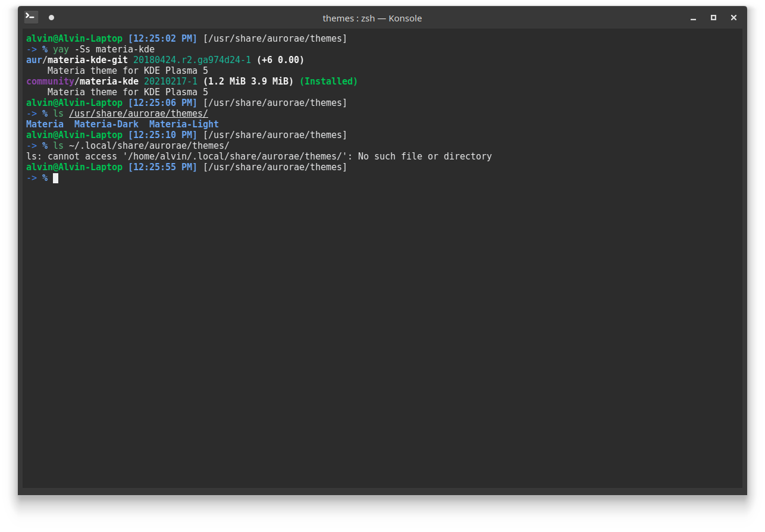Click the "Materia" theme name in the ls output
The image size is (765, 532).
pos(45,124)
